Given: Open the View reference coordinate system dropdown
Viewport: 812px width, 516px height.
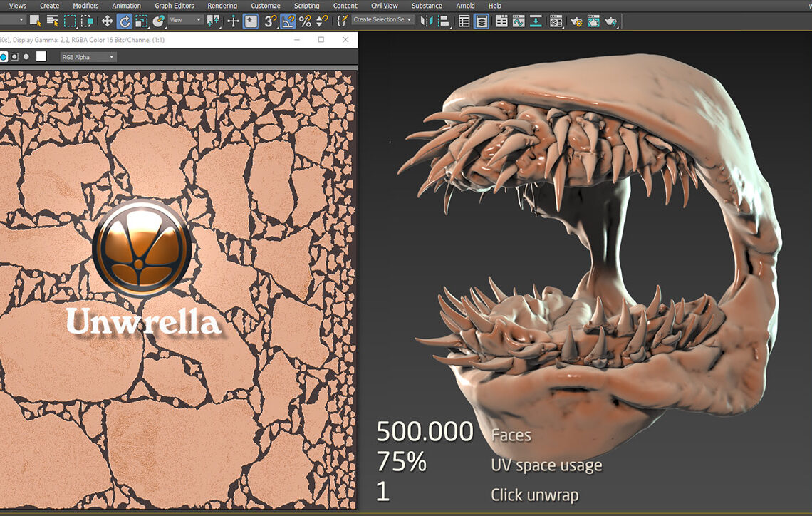Looking at the screenshot, I should (184, 21).
